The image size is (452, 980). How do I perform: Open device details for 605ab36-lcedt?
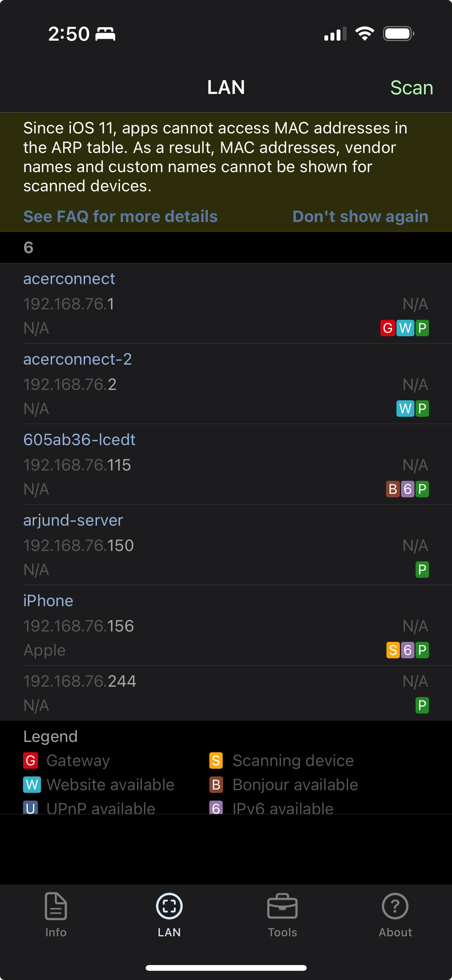(153, 464)
